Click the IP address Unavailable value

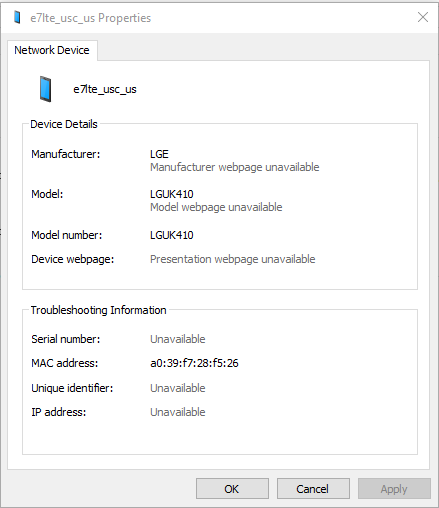click(178, 412)
